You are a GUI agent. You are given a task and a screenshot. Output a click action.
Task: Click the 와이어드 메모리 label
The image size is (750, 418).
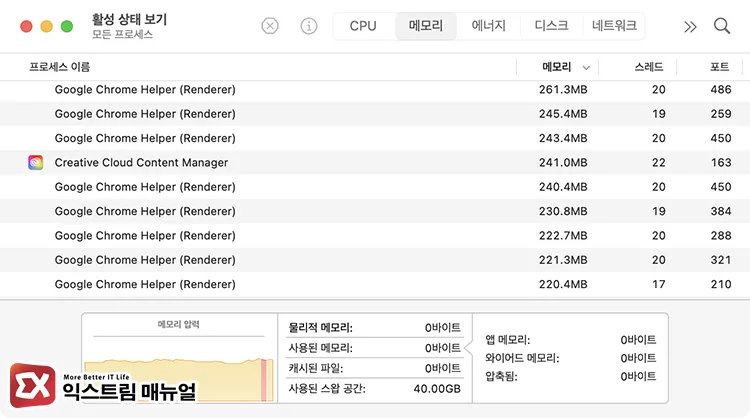click(x=522, y=358)
